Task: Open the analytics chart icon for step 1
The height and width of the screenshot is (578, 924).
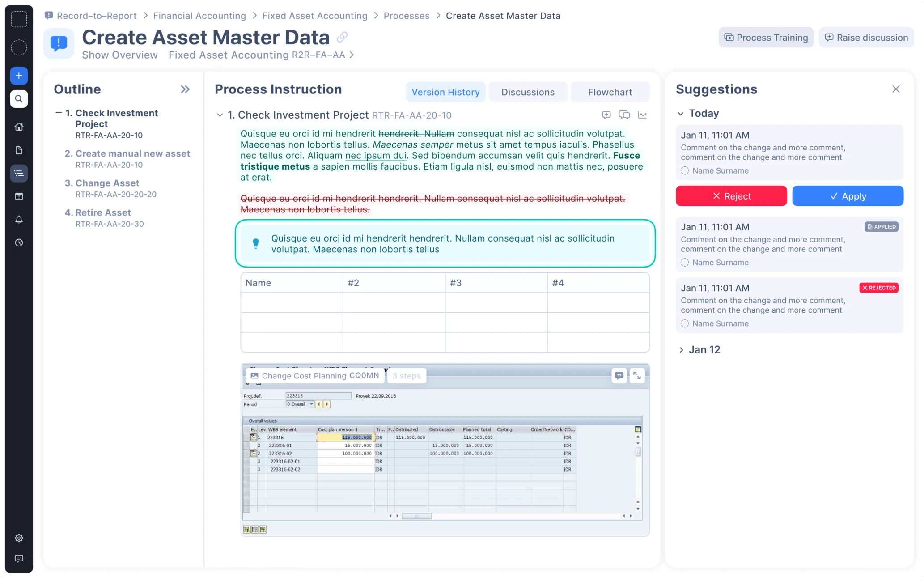Action: [x=643, y=115]
